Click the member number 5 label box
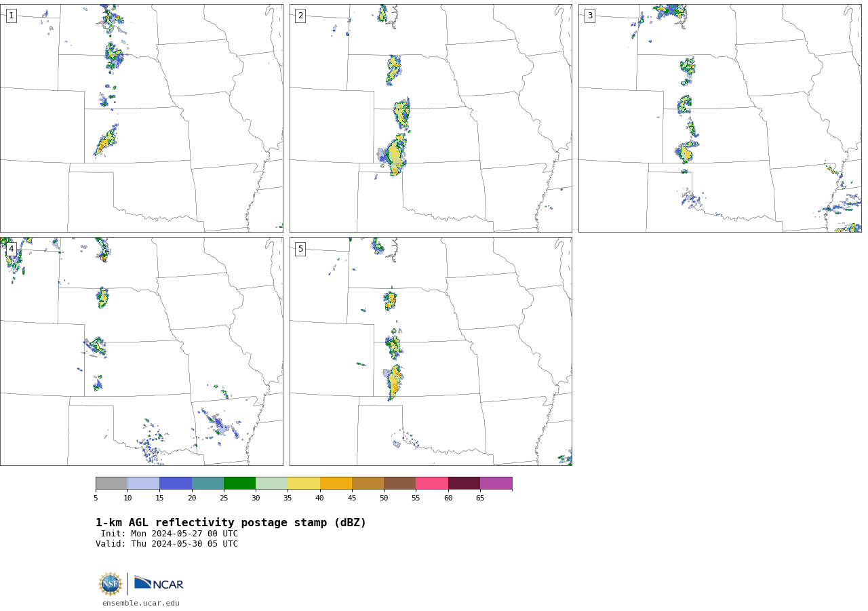The width and height of the screenshot is (868, 611). point(300,249)
